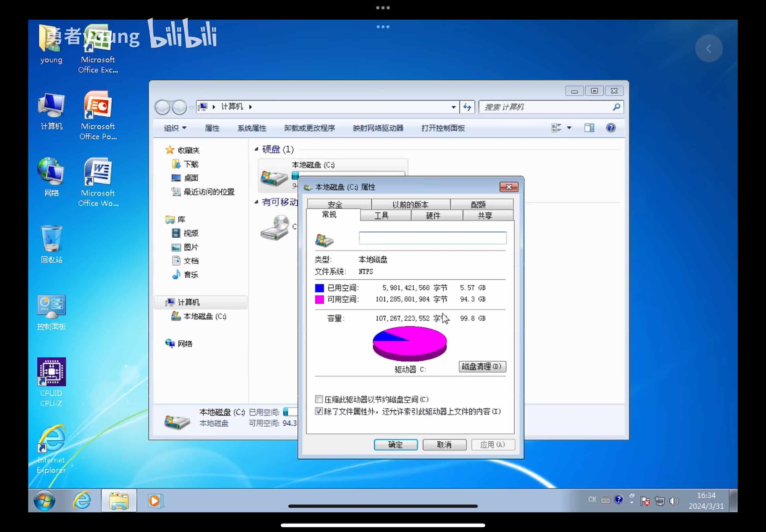This screenshot has height=532, width=766.
Task: Open the 回收站 recycle bin
Action: (x=51, y=244)
